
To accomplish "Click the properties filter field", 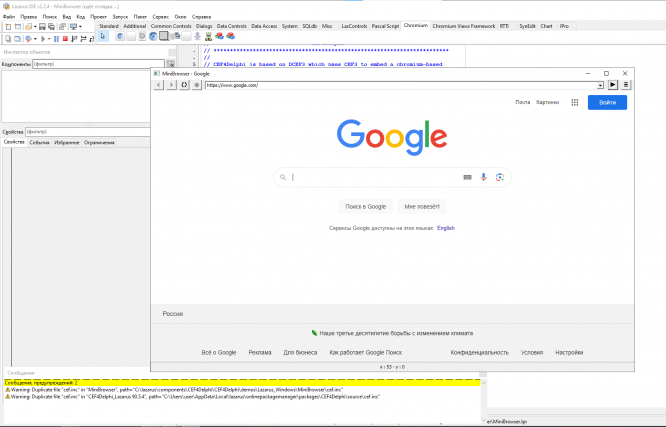I will (87, 132).
